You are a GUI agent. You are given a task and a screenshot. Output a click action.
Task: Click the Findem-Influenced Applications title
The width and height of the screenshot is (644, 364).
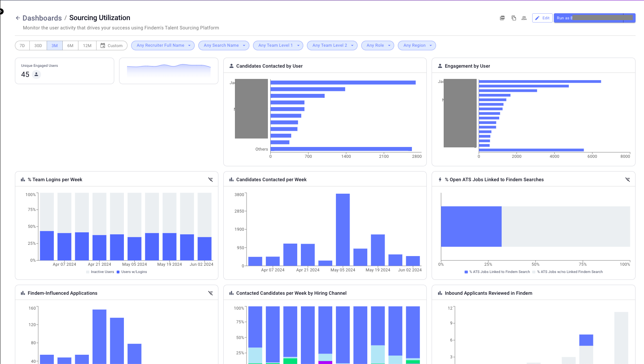63,293
